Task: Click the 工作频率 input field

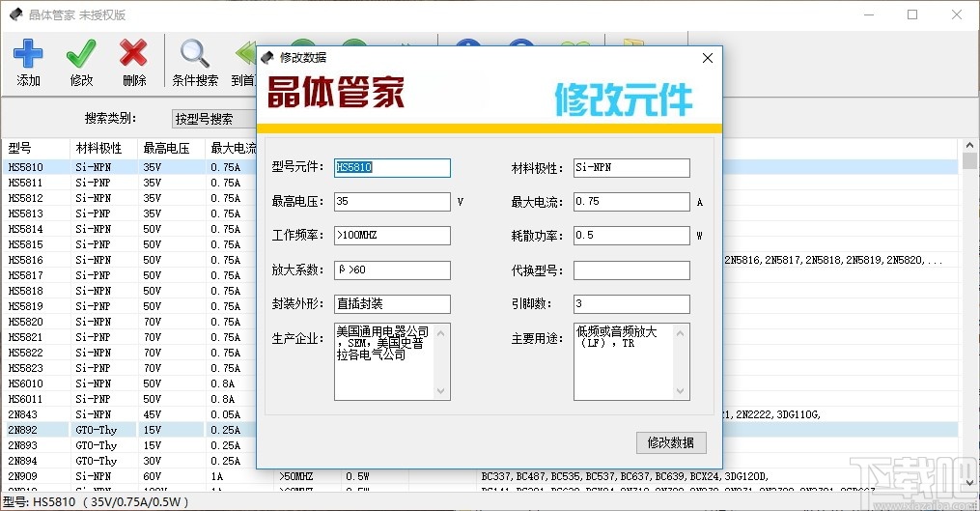Action: 392,235
